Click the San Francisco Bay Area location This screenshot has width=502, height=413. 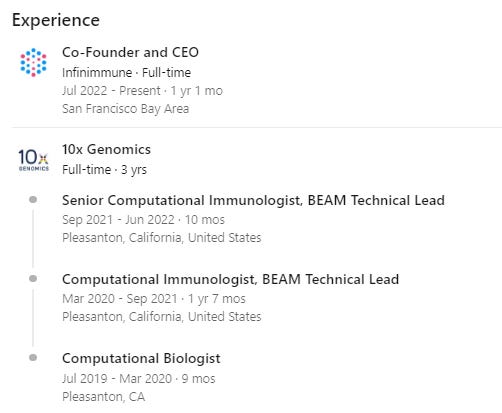tap(125, 109)
